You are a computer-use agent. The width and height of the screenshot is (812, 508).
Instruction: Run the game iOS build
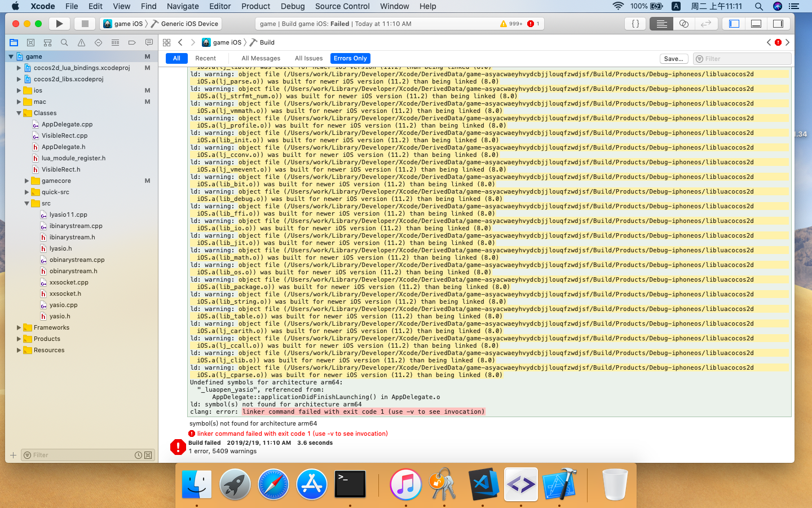(59, 24)
